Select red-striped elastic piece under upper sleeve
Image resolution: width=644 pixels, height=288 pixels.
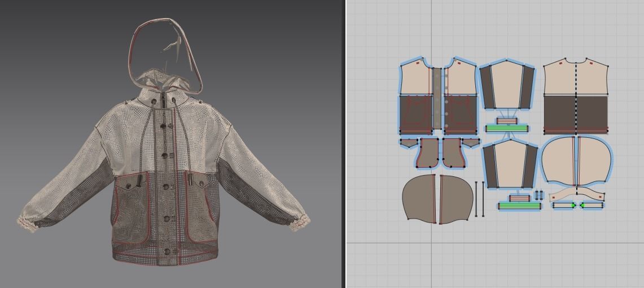(507, 121)
